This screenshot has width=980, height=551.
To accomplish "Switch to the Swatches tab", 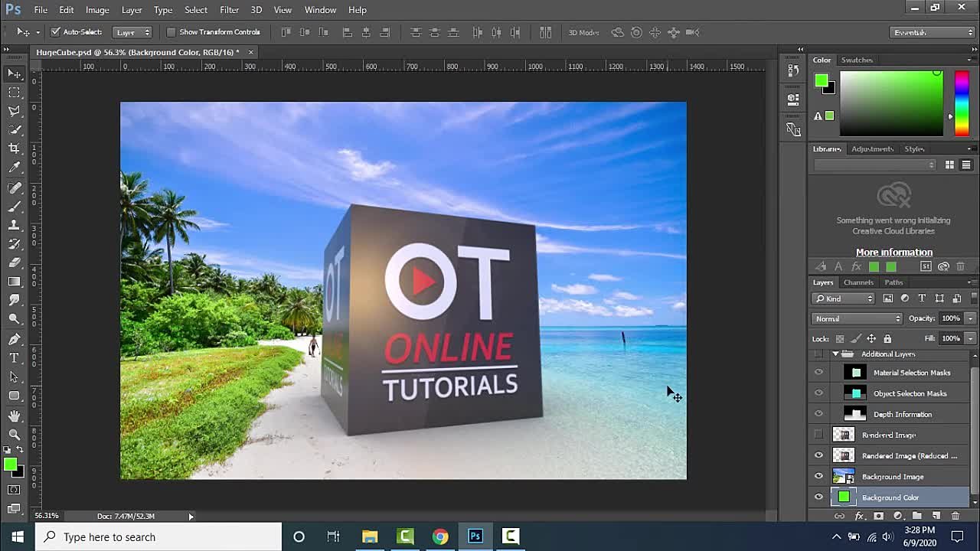I will [x=857, y=60].
